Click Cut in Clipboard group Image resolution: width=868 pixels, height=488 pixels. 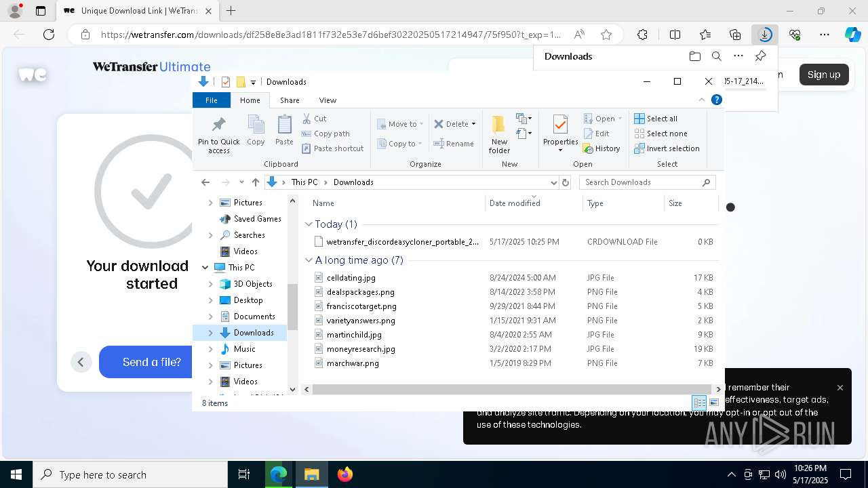314,119
